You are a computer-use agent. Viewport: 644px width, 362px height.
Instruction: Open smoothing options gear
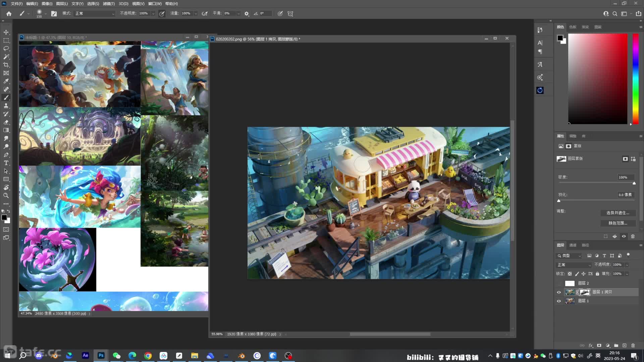[247, 13]
